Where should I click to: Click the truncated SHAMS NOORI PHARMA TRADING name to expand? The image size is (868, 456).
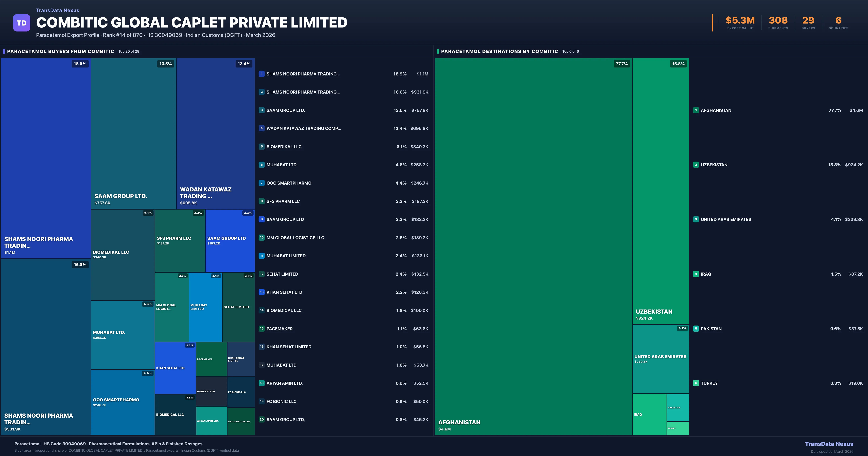coord(303,74)
